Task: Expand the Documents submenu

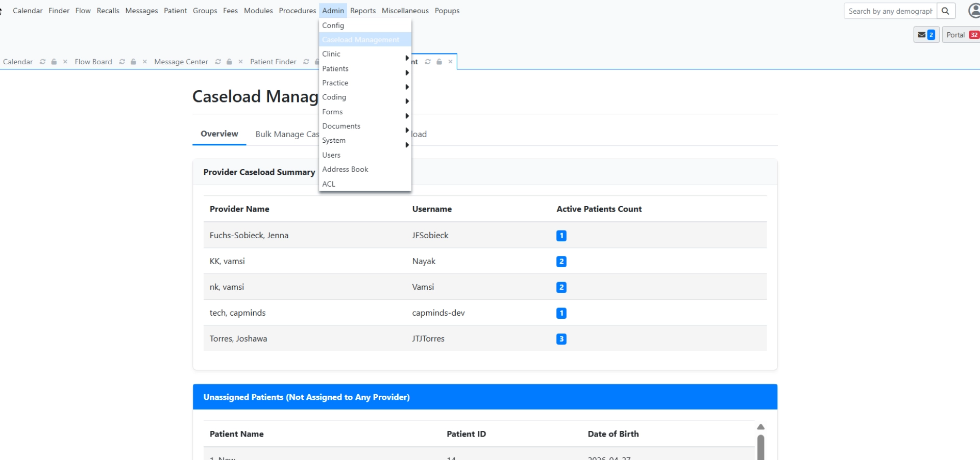Action: click(x=365, y=126)
